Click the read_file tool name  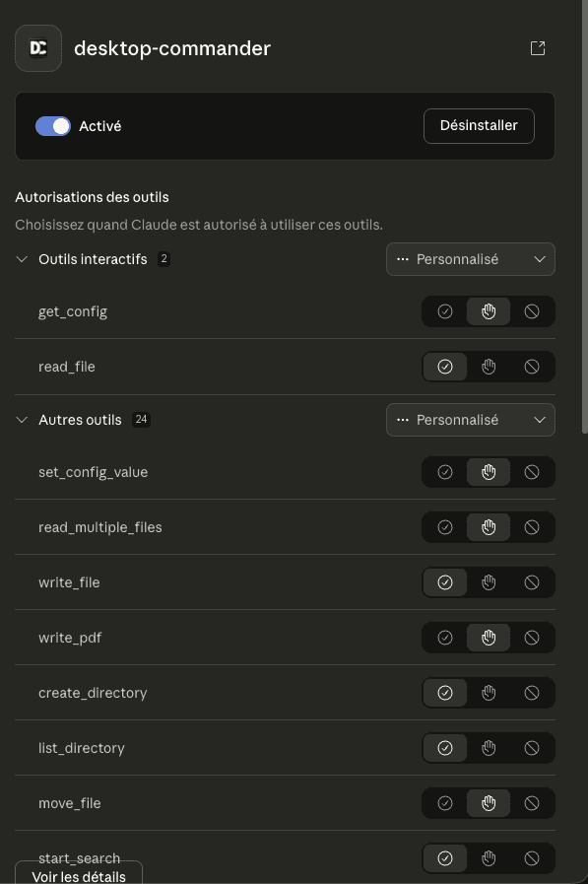(66, 367)
